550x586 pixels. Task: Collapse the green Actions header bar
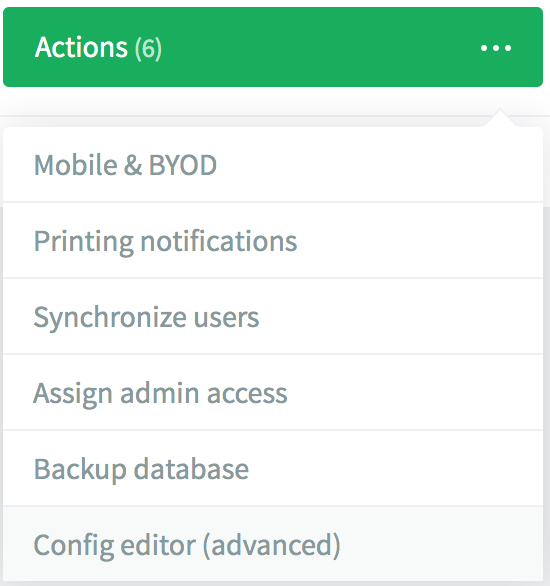click(x=273, y=47)
